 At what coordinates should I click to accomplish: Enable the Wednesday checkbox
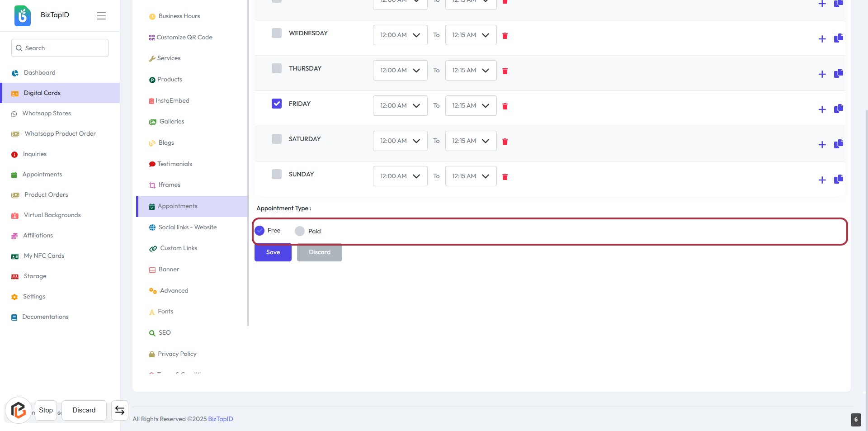[x=277, y=33]
